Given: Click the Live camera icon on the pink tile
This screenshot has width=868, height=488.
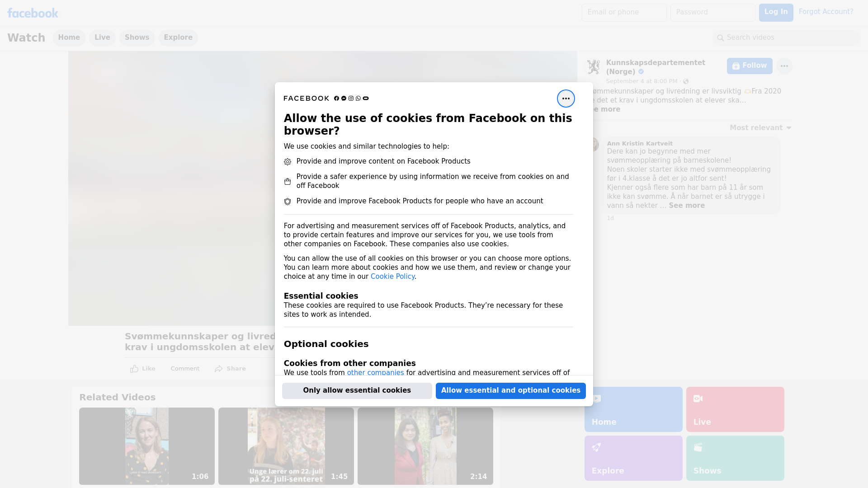Looking at the screenshot, I should tap(698, 399).
